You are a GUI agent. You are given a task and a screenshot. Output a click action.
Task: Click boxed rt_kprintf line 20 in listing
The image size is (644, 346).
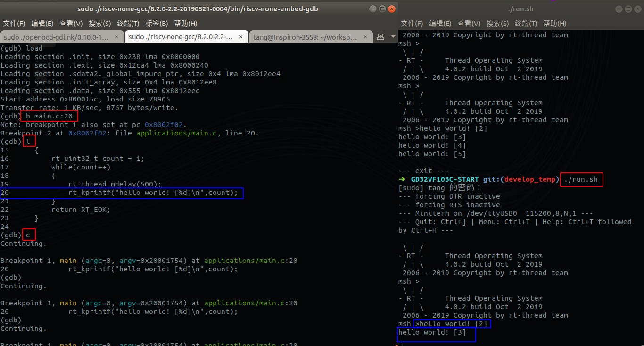click(122, 193)
